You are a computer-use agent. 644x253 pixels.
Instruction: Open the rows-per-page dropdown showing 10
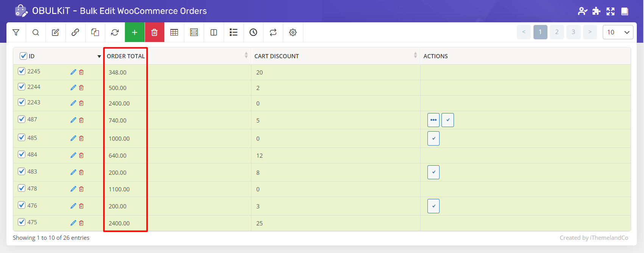pyautogui.click(x=617, y=32)
